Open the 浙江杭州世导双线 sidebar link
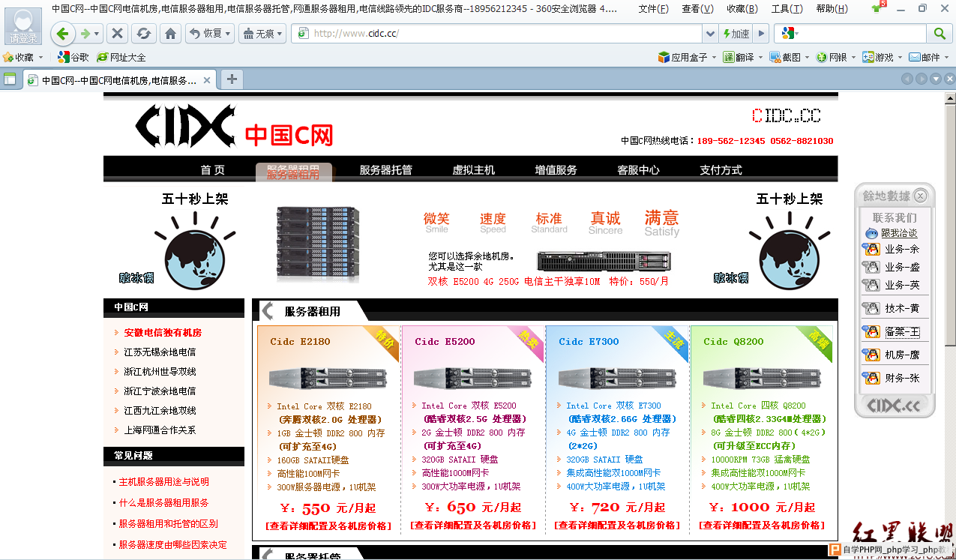956x560 pixels. [160, 372]
